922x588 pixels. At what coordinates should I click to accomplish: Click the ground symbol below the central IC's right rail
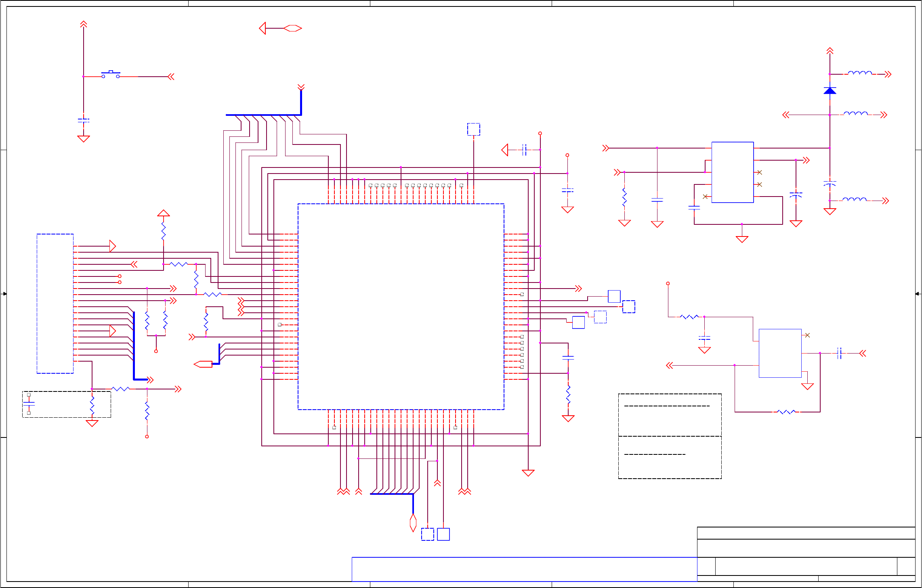tap(528, 473)
